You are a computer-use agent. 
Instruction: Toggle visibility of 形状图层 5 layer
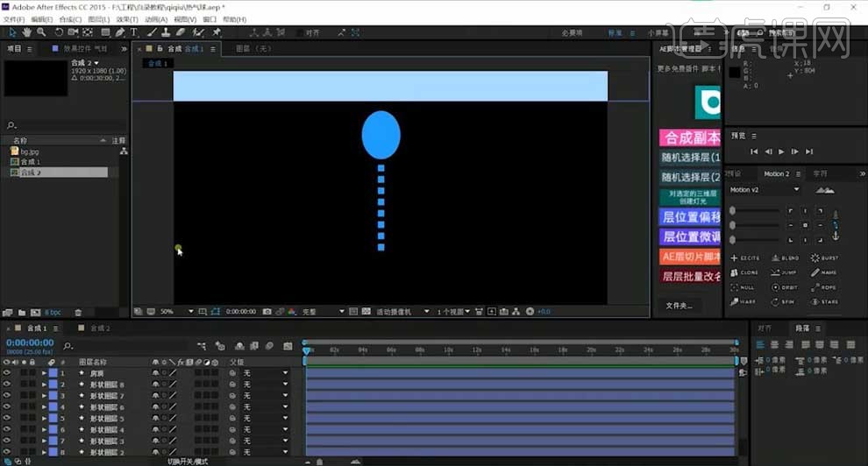[x=7, y=419]
